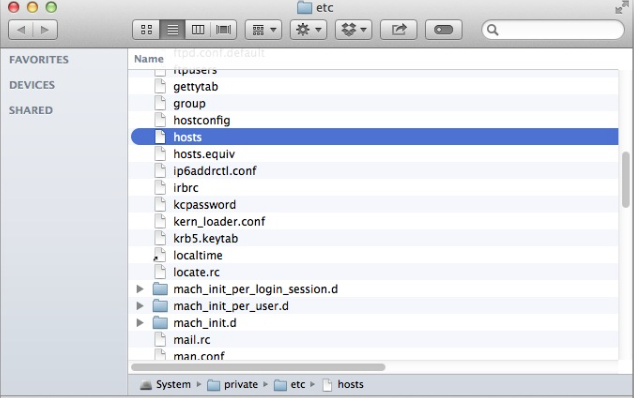Click the System drive icon in path bar
Viewport: 634px width, 398px height.
click(146, 385)
